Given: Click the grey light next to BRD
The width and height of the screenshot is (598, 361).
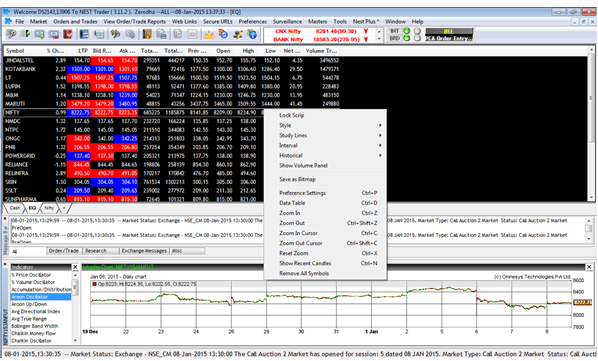Looking at the screenshot, I should click(x=417, y=38).
